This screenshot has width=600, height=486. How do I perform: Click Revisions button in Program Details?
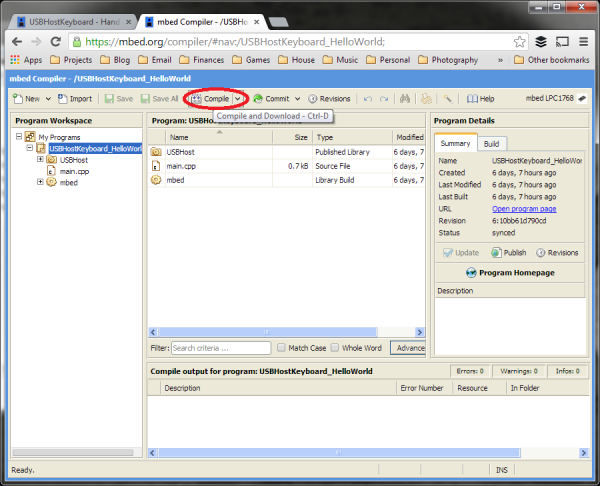pyautogui.click(x=557, y=253)
